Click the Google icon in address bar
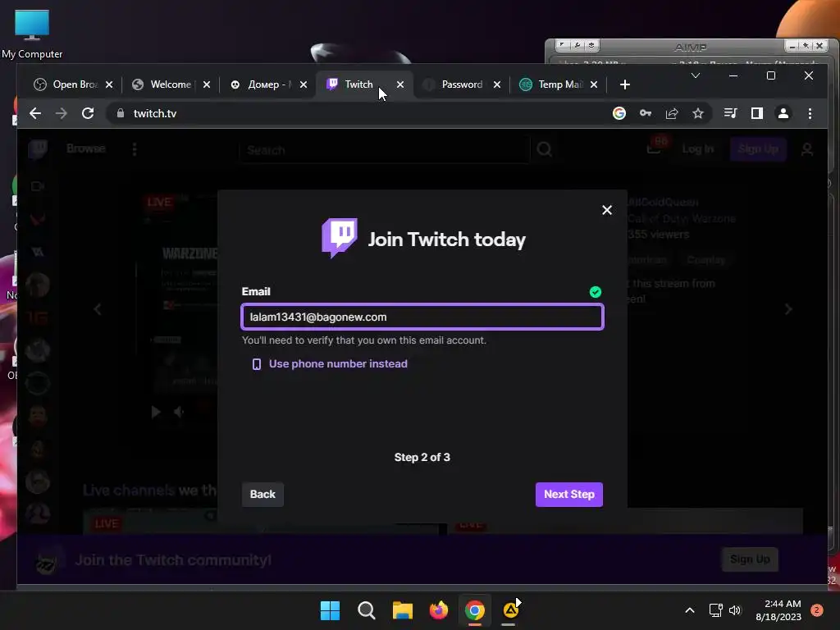The height and width of the screenshot is (630, 840). coord(619,113)
